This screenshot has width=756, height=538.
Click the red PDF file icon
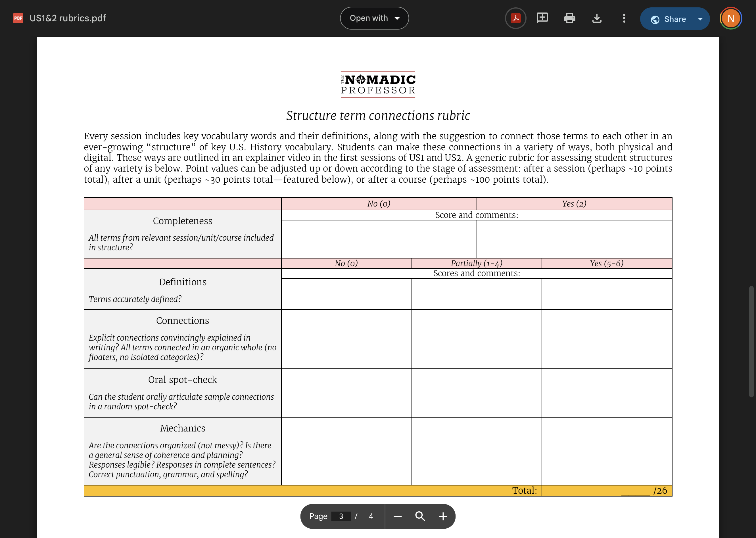pos(18,18)
